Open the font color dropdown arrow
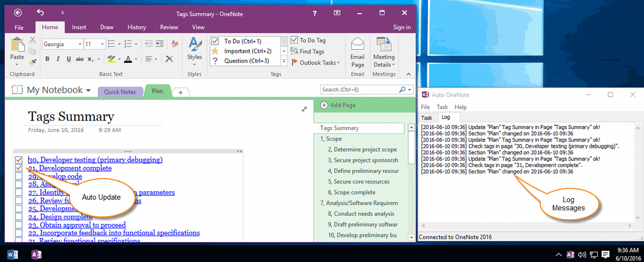This screenshot has height=262, width=644. pos(137,59)
